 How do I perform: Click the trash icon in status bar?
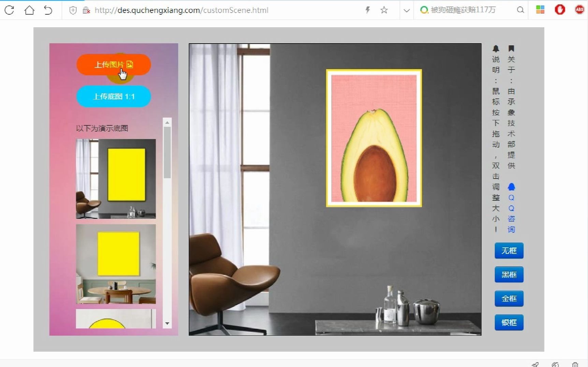pos(575,364)
